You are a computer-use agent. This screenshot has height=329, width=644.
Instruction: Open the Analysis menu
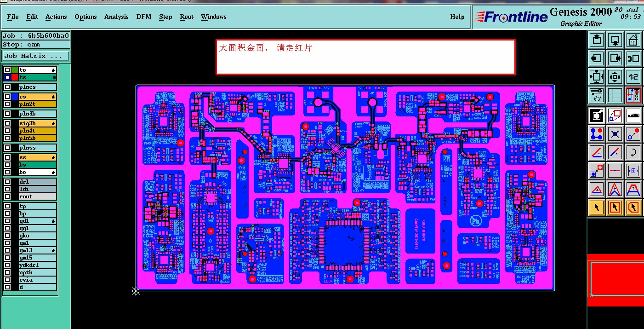tap(116, 17)
